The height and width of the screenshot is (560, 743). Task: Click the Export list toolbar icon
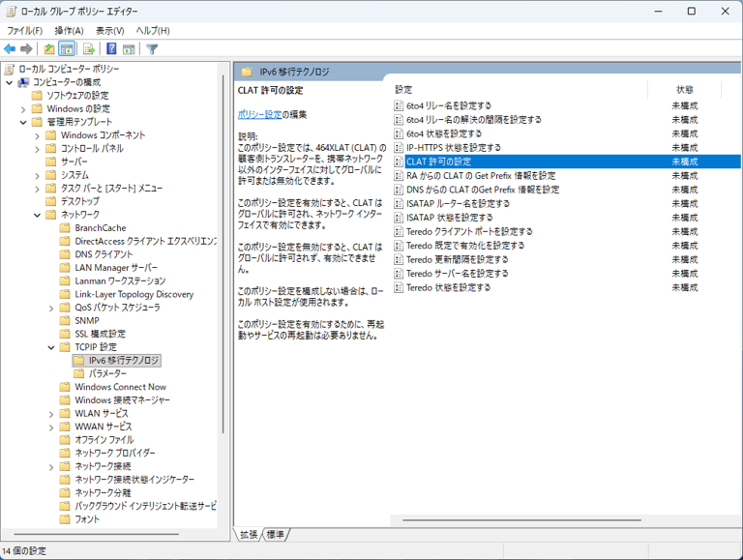coord(89,48)
